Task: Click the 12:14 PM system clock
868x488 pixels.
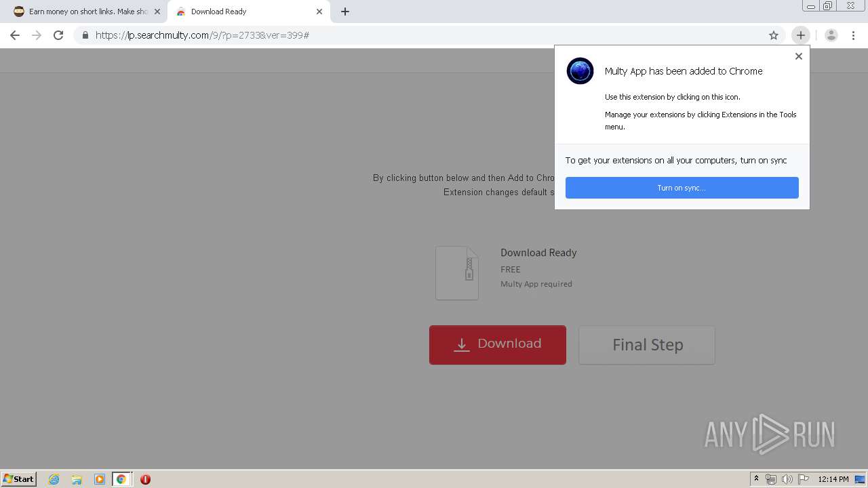Action: [833, 479]
